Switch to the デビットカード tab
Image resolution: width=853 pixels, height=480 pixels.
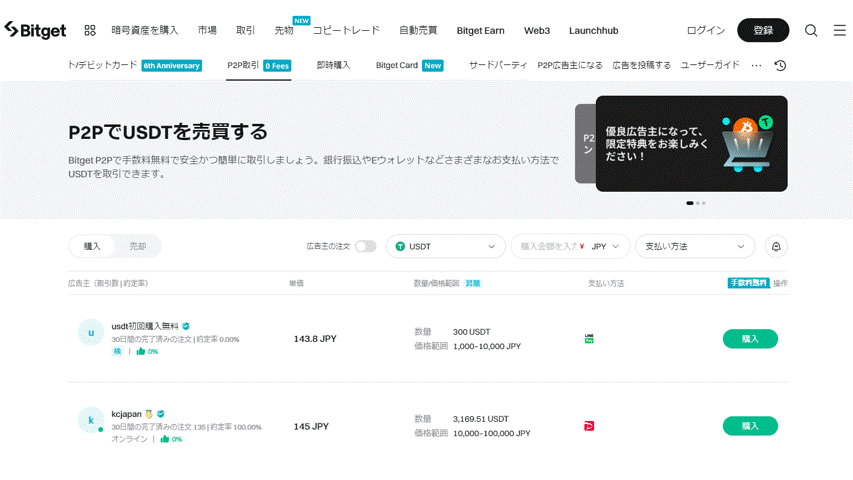pyautogui.click(x=102, y=65)
